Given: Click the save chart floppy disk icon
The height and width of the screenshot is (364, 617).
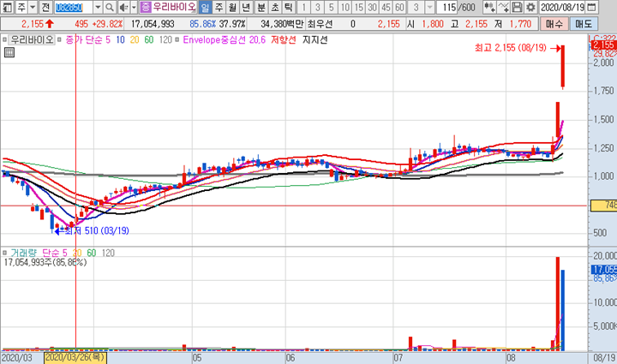Looking at the screenshot, I should click(x=517, y=7).
